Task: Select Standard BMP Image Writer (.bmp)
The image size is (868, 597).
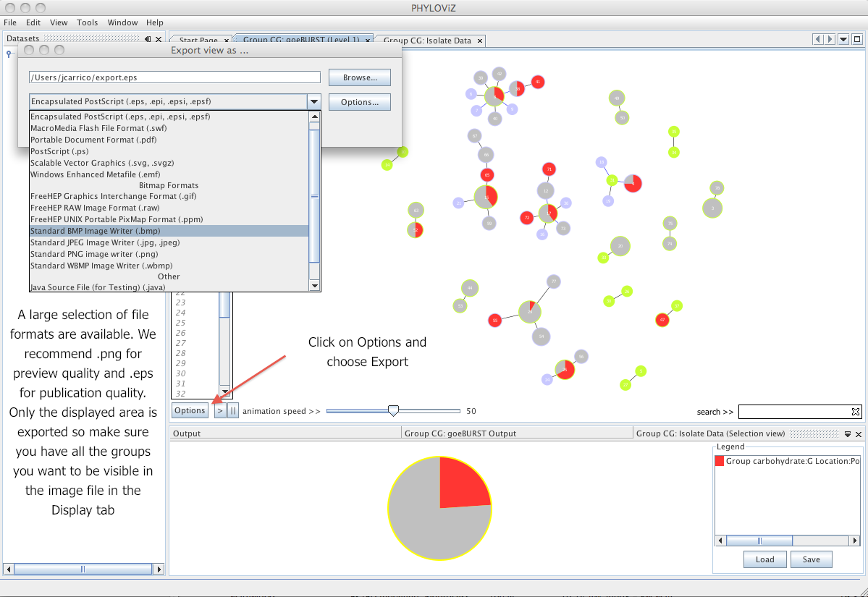Action: (169, 232)
